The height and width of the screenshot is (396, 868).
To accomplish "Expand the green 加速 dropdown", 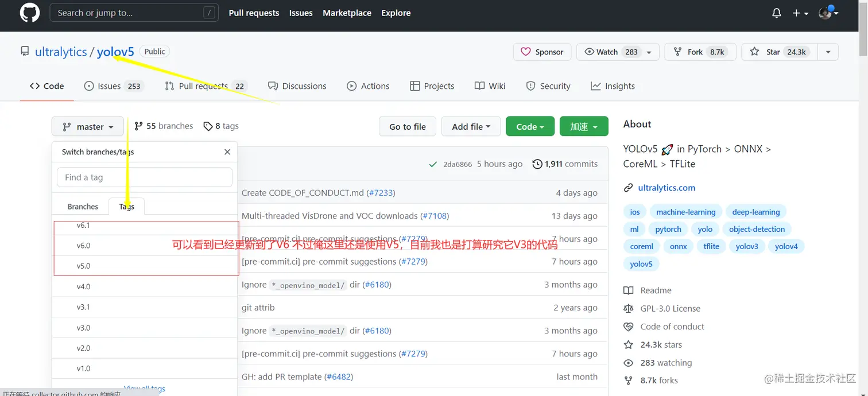I will pyautogui.click(x=584, y=127).
